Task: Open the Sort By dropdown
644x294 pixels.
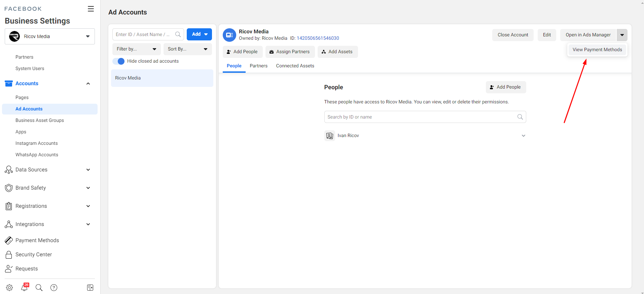Action: coord(188,49)
